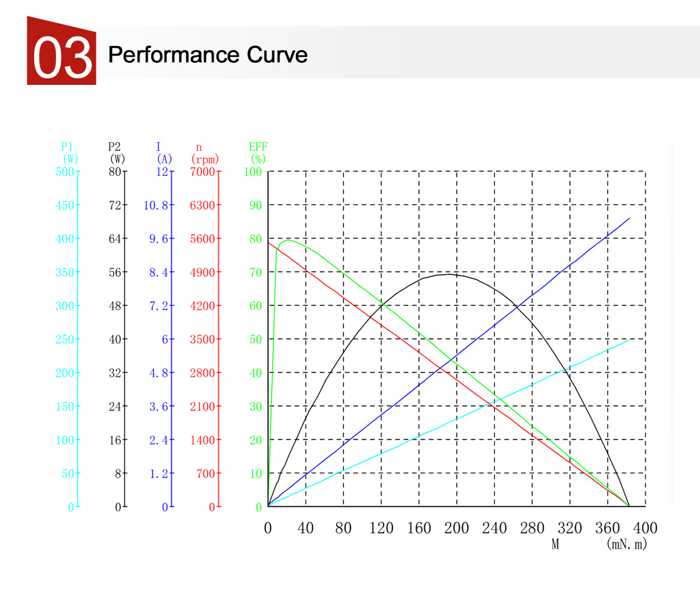This screenshot has height=602, width=700.
Task: Click the 400 label on the horizontal axis
Action: coord(645,528)
